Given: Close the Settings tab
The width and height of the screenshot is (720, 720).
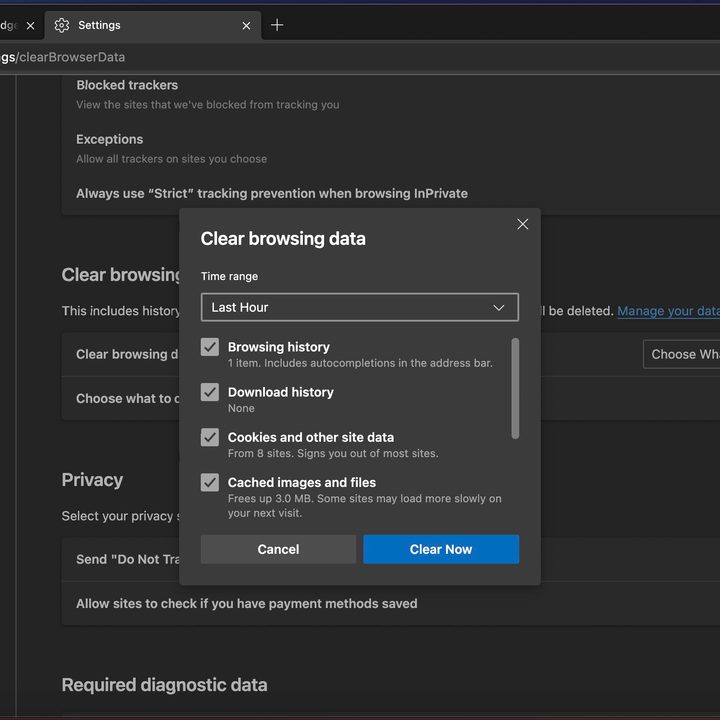Looking at the screenshot, I should coord(246,26).
